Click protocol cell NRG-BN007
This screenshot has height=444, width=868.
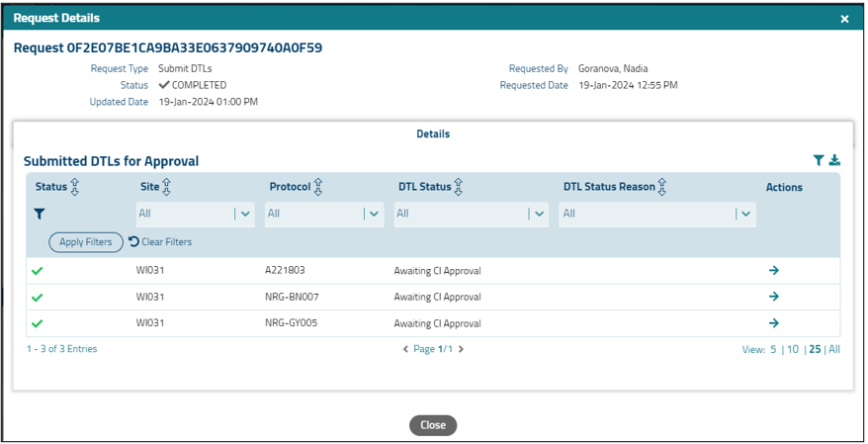[x=292, y=297]
